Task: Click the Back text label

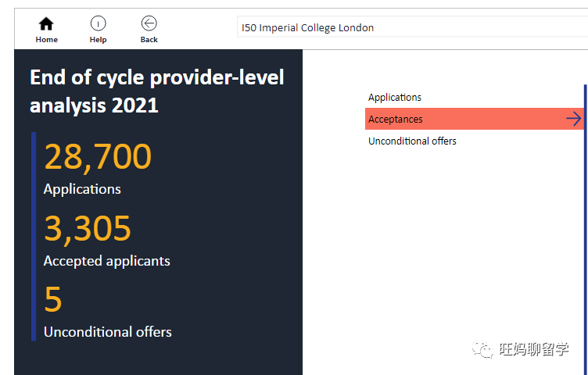Action: coord(149,40)
